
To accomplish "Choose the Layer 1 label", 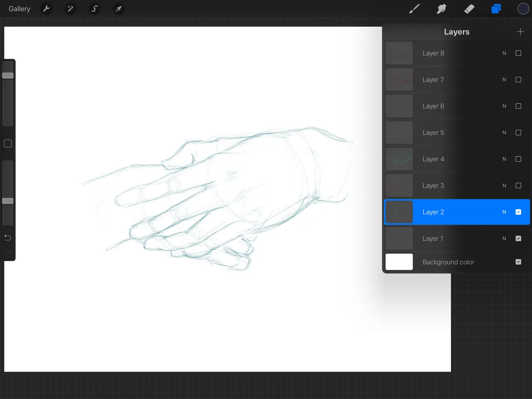I will tap(433, 239).
